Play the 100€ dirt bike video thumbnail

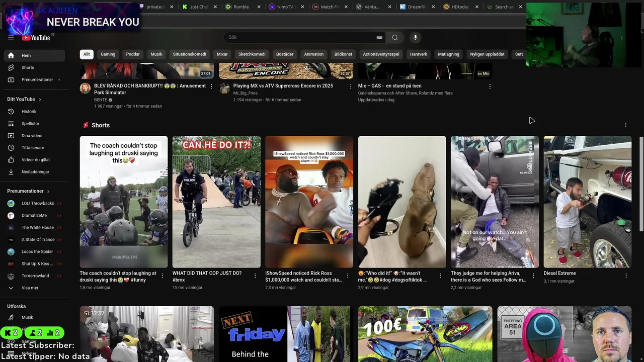click(x=425, y=334)
